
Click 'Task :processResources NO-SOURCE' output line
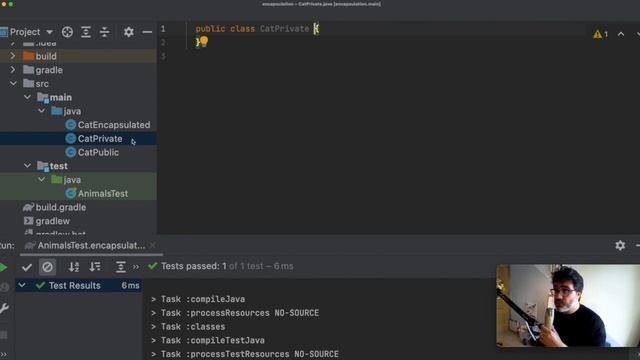pos(235,313)
